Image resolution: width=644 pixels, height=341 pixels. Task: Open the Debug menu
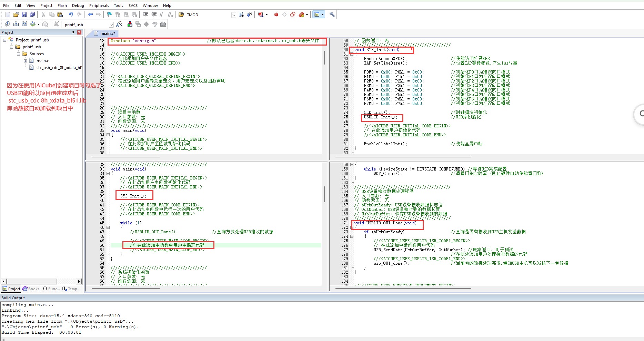click(x=78, y=6)
